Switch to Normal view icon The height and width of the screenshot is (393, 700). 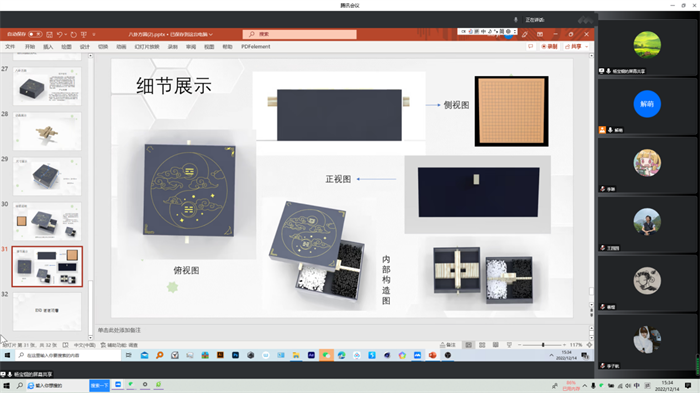coord(468,345)
